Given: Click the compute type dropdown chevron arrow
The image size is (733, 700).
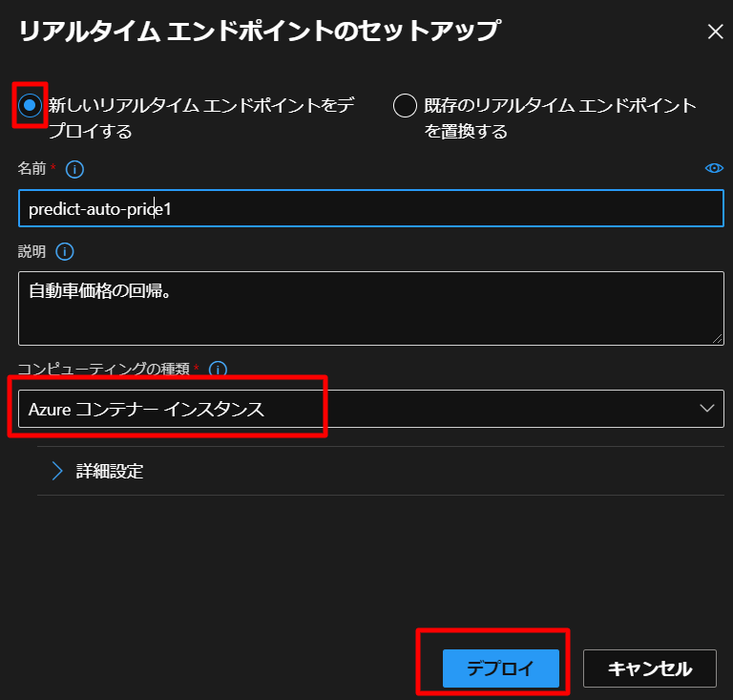Looking at the screenshot, I should (706, 409).
